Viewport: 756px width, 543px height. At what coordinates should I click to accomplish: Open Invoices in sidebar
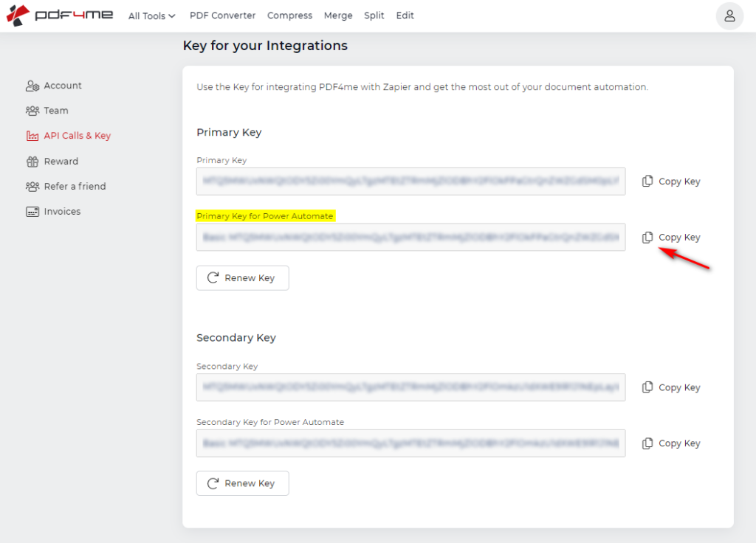click(x=53, y=212)
